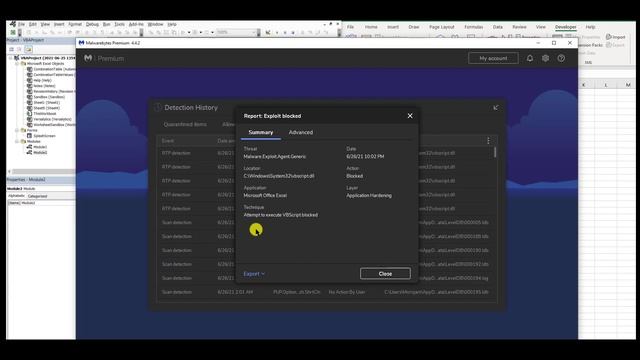Open Malwarebytes settings gear
Image resolution: width=640 pixels, height=360 pixels.
[x=545, y=58]
